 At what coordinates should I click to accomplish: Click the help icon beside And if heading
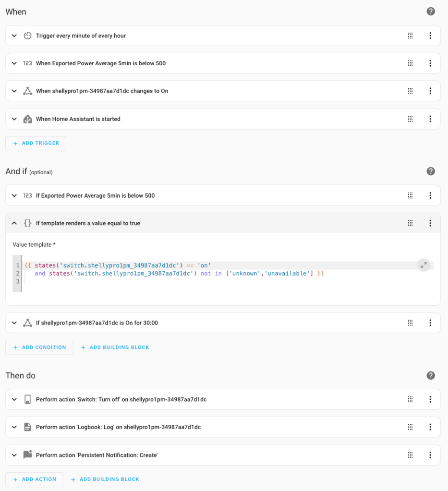(x=431, y=171)
